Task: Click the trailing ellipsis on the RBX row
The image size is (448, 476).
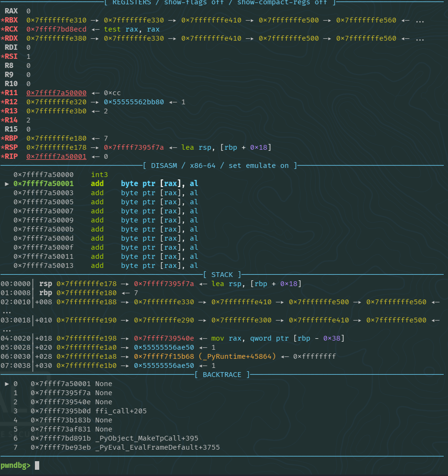Action: [x=420, y=21]
